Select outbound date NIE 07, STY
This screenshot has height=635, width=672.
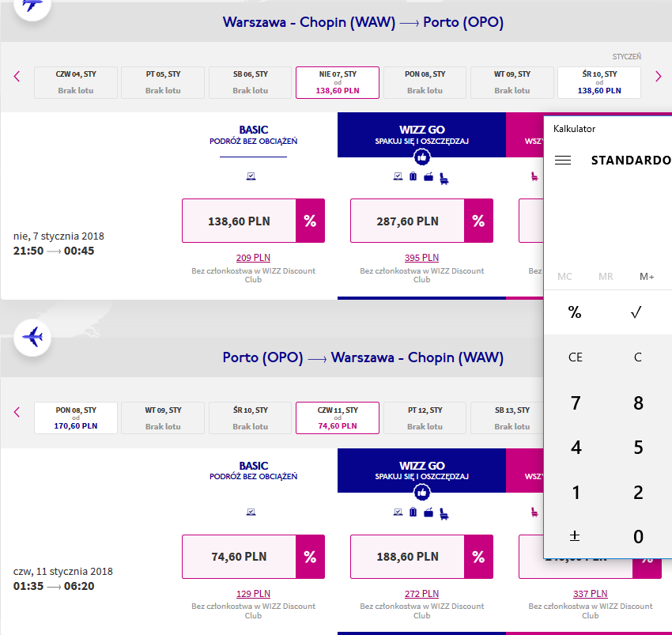[338, 82]
